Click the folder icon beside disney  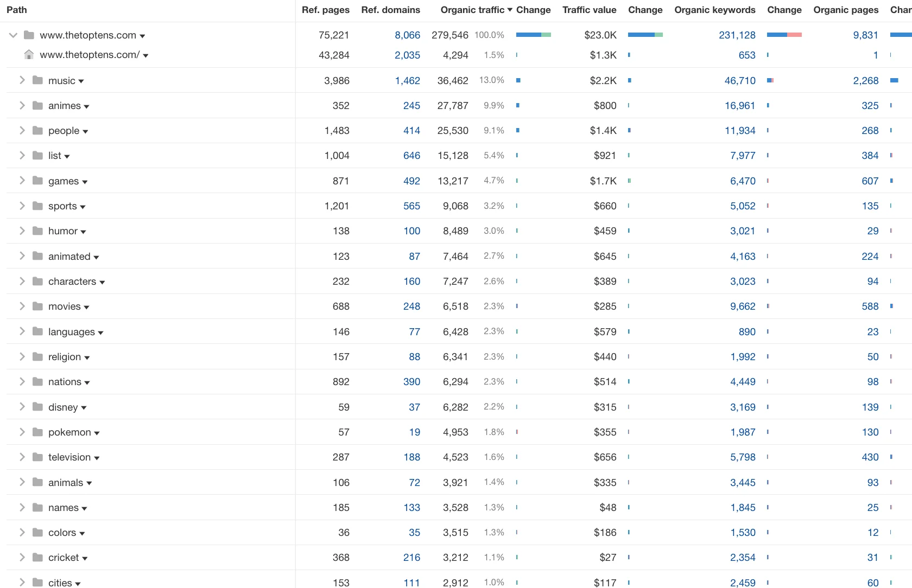click(x=36, y=407)
